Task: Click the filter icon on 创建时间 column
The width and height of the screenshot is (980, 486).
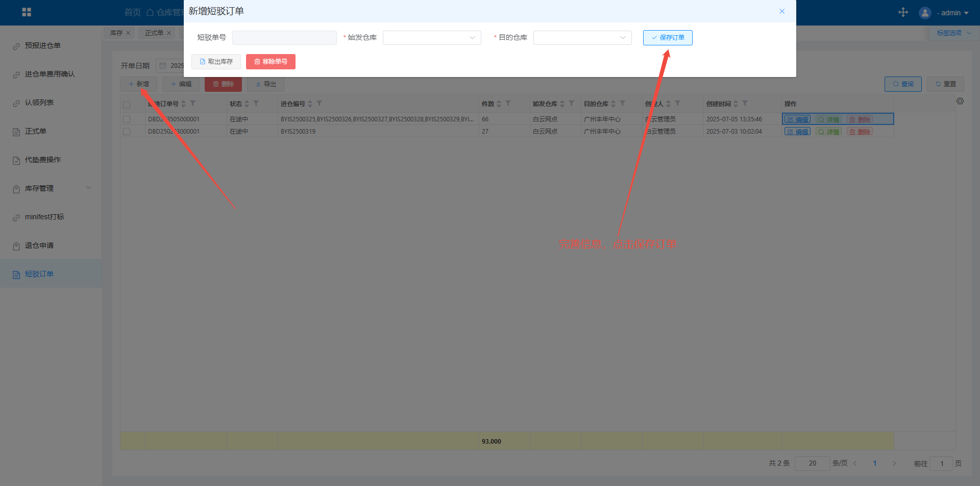Action: tap(745, 104)
